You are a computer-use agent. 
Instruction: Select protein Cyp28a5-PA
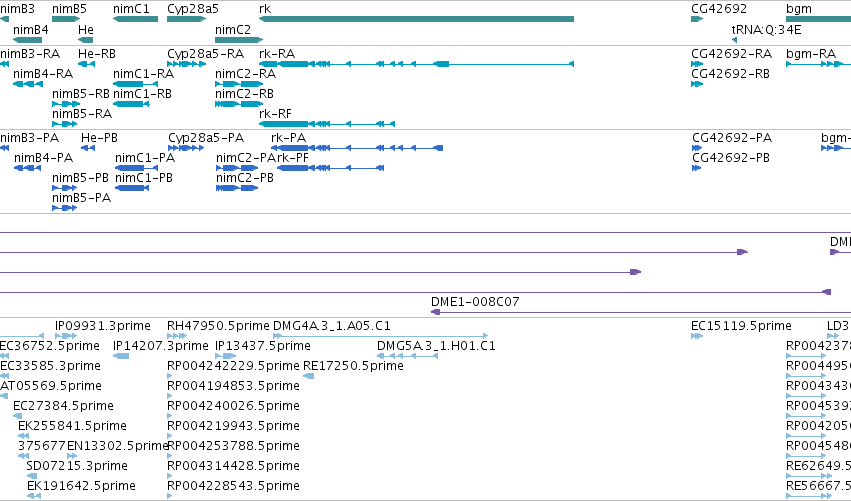click(x=206, y=138)
